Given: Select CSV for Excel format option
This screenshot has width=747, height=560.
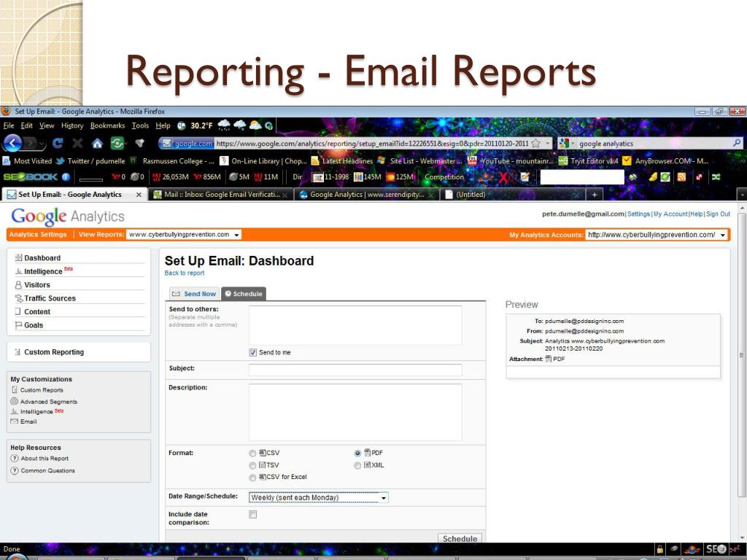Looking at the screenshot, I should point(252,477).
